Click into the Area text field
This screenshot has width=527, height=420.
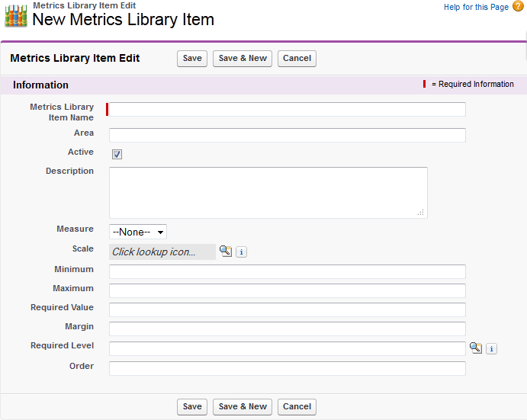pyautogui.click(x=288, y=135)
